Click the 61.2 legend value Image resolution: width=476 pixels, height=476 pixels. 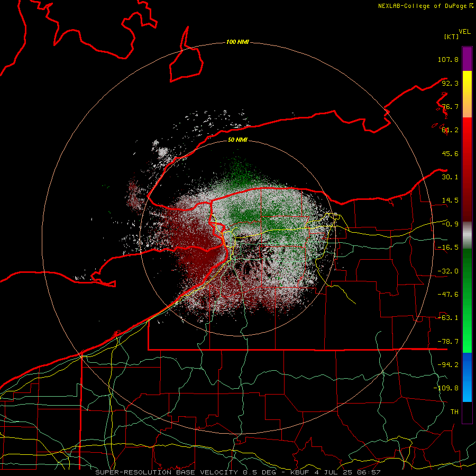450,130
